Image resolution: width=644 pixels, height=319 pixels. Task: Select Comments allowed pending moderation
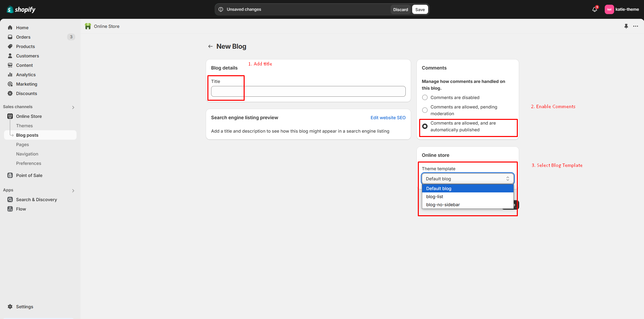pos(425,110)
